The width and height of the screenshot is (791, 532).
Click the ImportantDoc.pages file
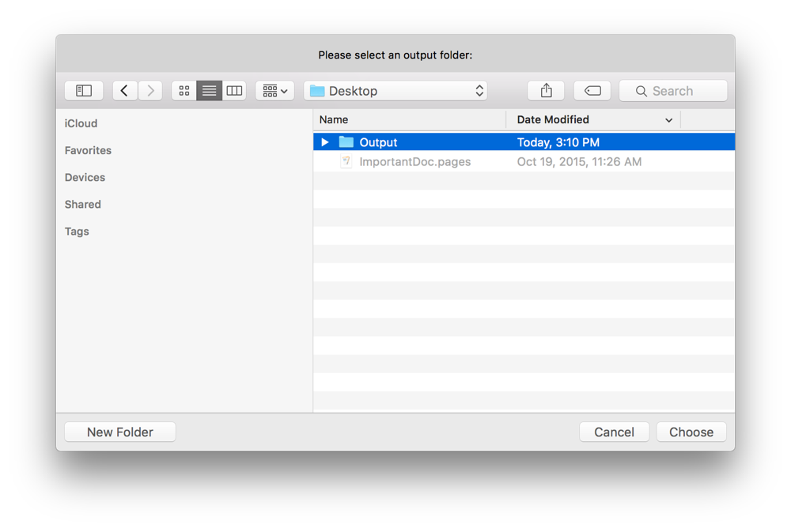[414, 162]
